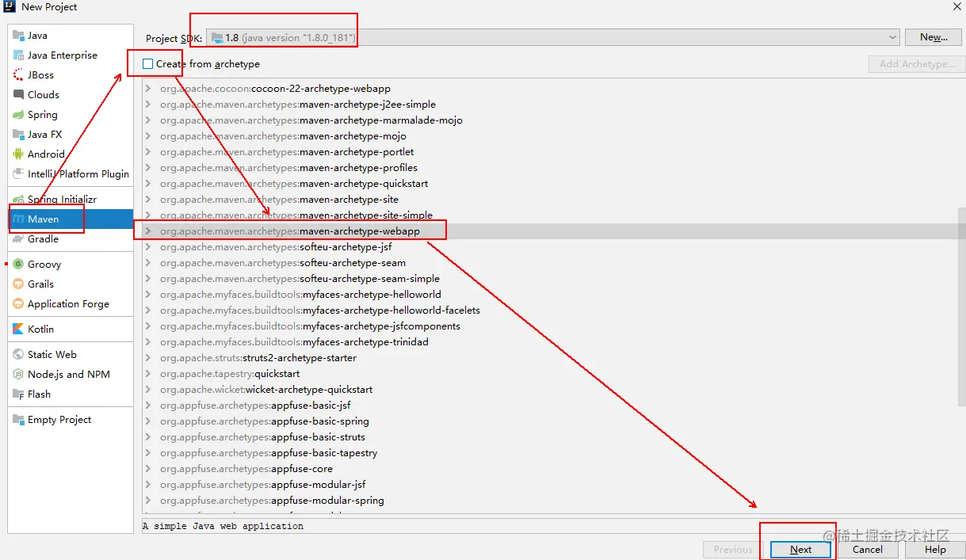Viewport: 966px width, 560px height.
Task: Expand appfuse-basic-spring node
Action: pyautogui.click(x=148, y=421)
